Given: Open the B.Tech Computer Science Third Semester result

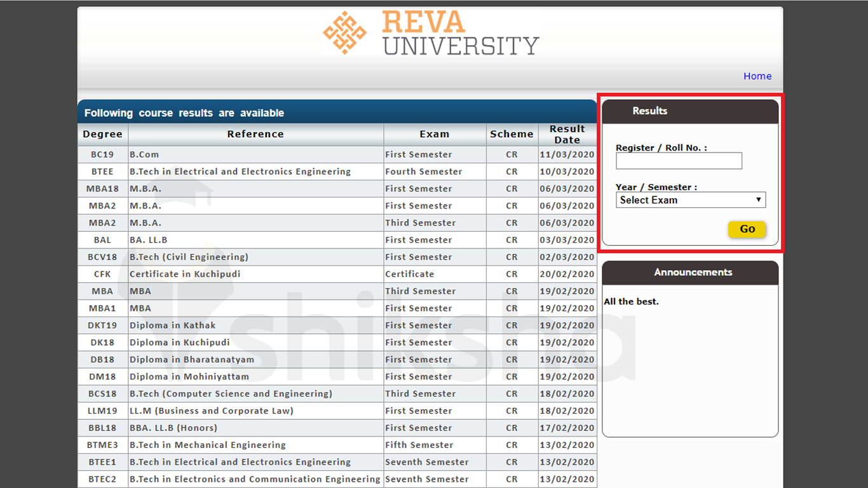Looking at the screenshot, I should 254,393.
